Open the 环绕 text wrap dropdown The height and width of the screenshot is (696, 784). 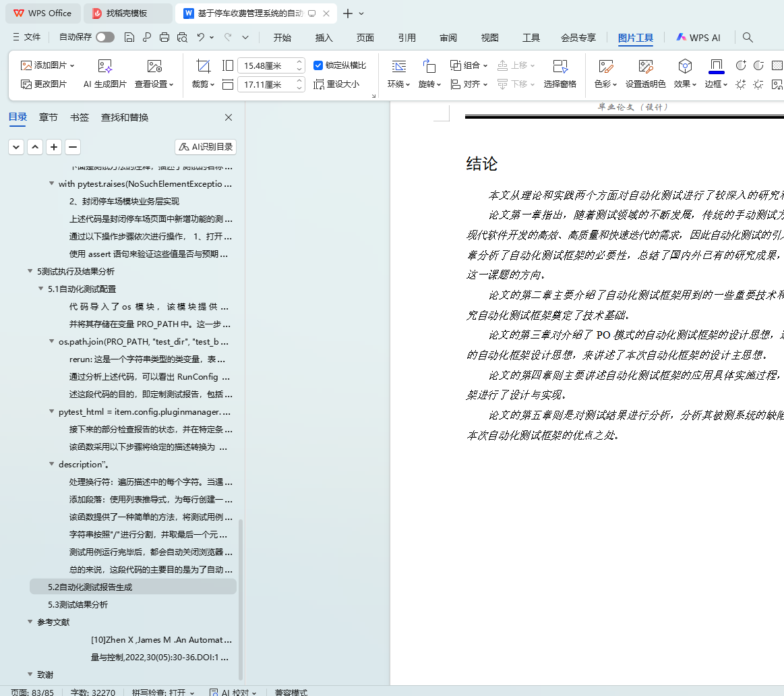pyautogui.click(x=400, y=84)
